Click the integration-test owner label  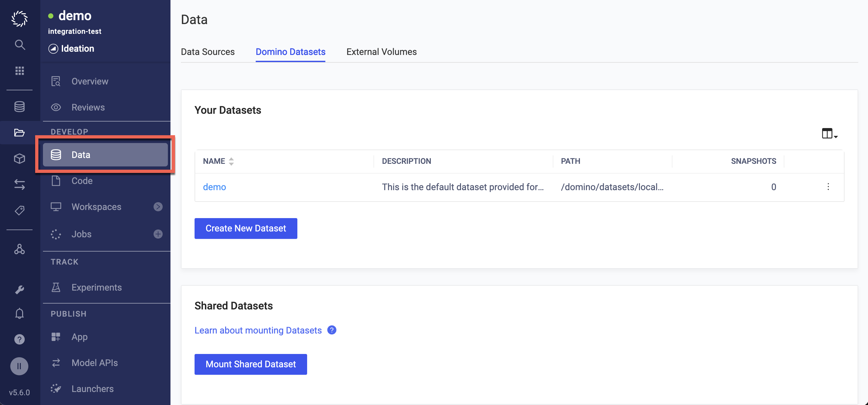[x=75, y=31]
